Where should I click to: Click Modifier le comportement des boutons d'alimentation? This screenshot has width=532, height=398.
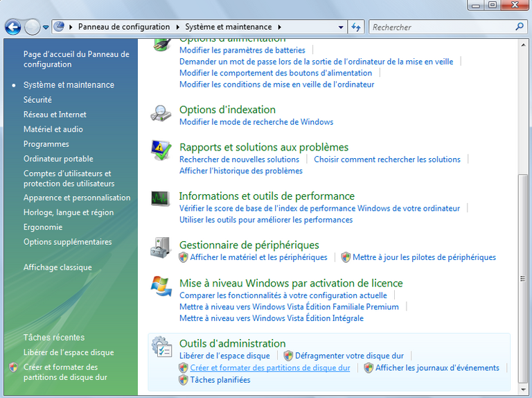point(276,73)
